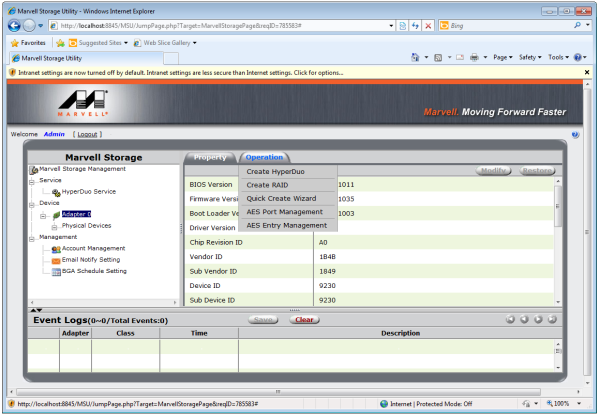Click the search magnifier icon

point(577,25)
